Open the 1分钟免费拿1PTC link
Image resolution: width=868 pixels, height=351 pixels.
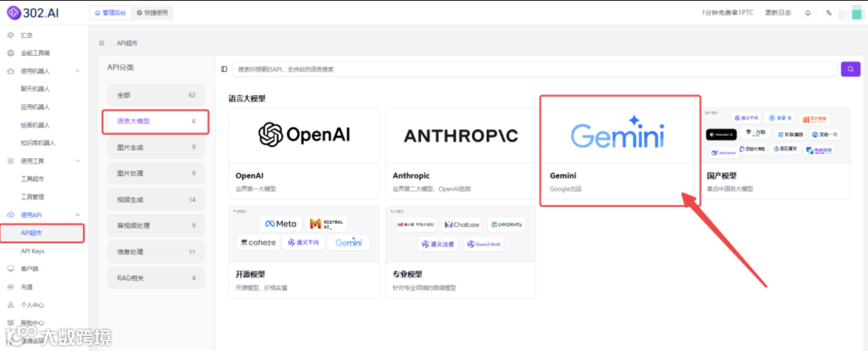coord(727,13)
